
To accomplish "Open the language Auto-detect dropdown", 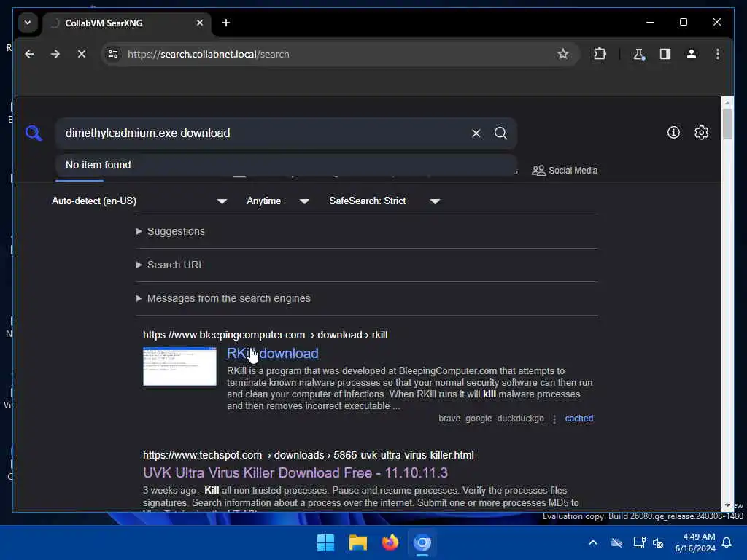I will 139,201.
